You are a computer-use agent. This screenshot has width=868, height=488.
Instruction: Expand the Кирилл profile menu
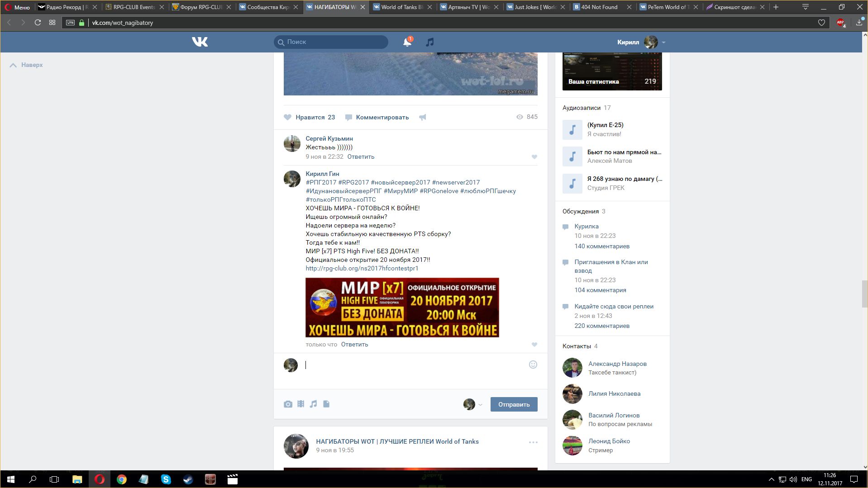[x=641, y=42]
